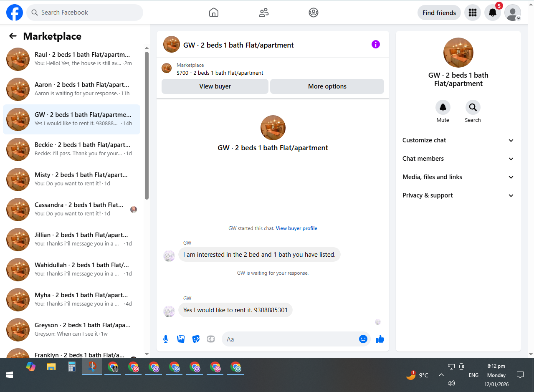Send a voice clip via microphone icon
The width and height of the screenshot is (534, 392).
coord(166,339)
